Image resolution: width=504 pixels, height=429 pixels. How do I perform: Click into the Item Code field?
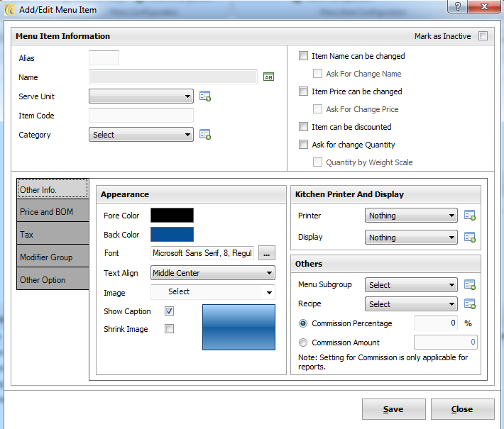[141, 116]
